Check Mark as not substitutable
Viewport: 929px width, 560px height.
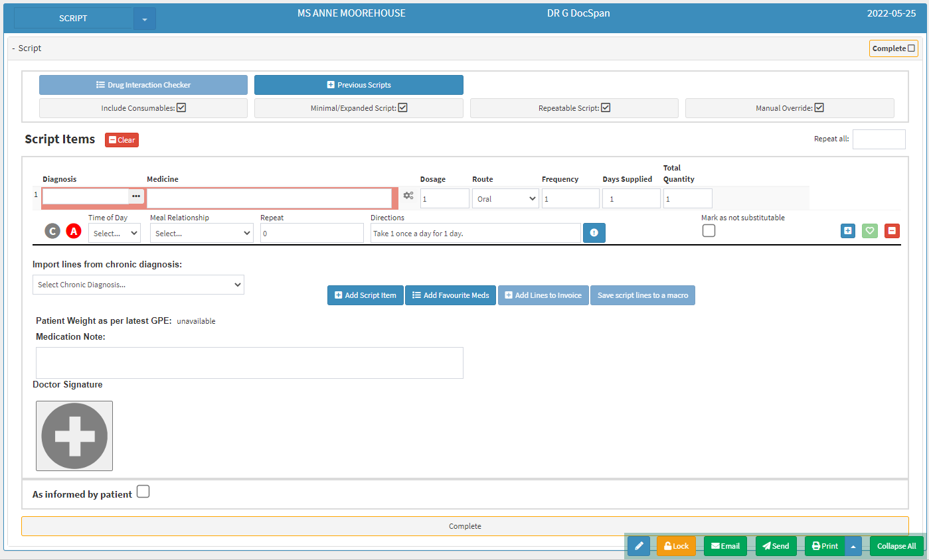(x=709, y=231)
